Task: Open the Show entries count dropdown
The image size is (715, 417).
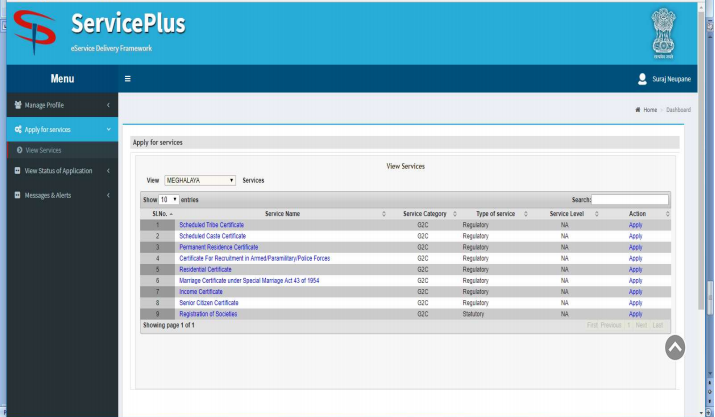Action: point(169,200)
